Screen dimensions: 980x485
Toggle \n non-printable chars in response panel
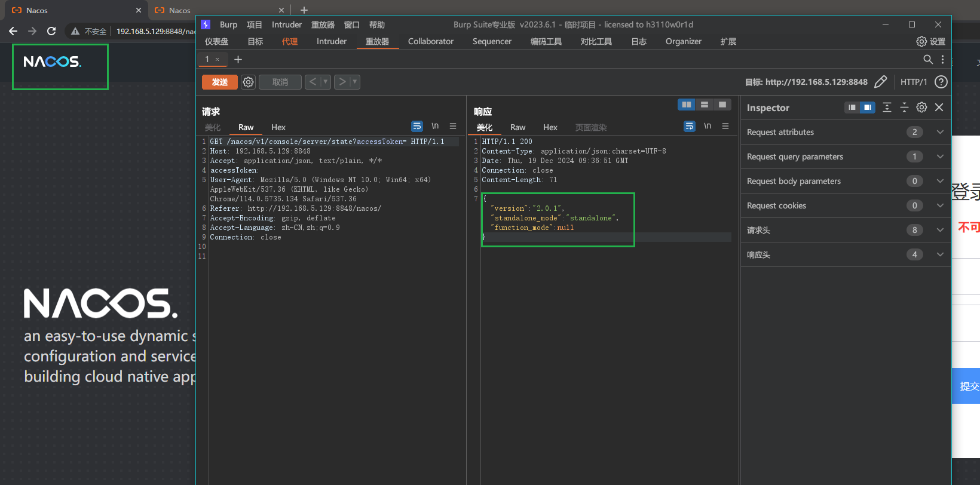tap(708, 126)
